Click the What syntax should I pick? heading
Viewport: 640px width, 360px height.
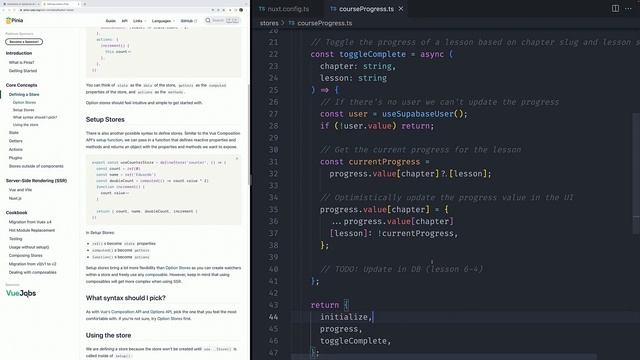coord(126,298)
